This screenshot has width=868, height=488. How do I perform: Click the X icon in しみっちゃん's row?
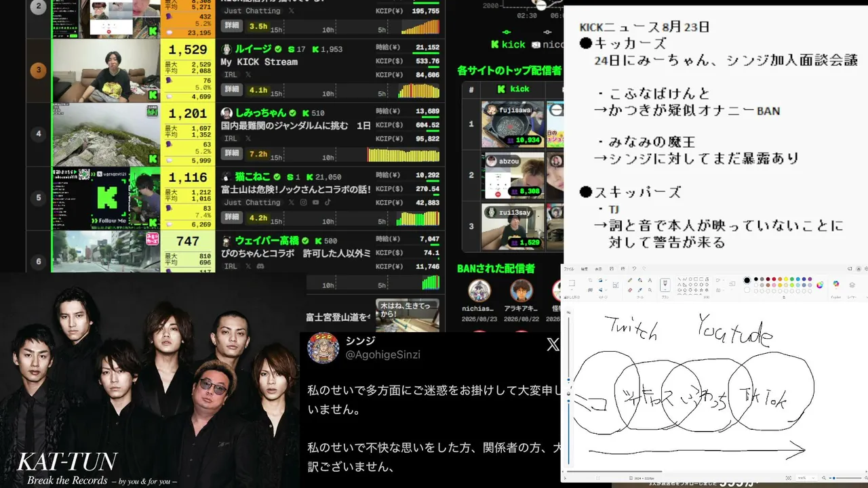click(248, 138)
